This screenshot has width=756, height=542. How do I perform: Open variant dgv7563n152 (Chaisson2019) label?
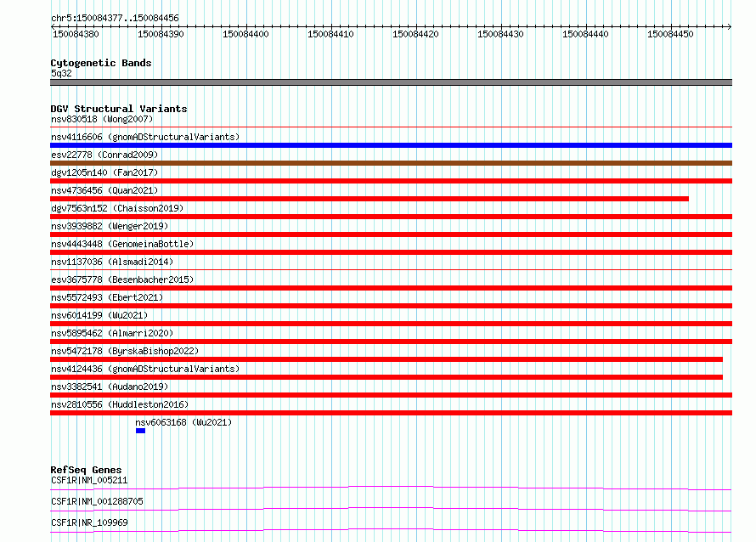[117, 208]
